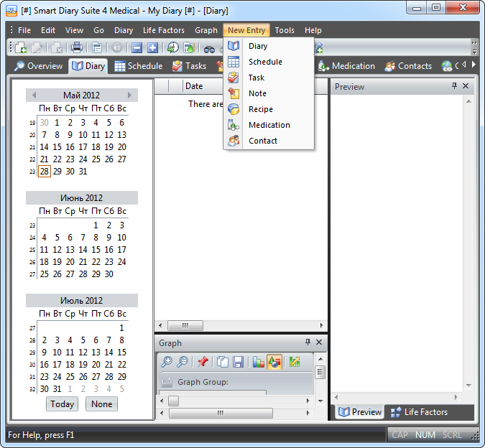The image size is (485, 448).
Task: Switch to the Medication tab
Action: (x=346, y=66)
